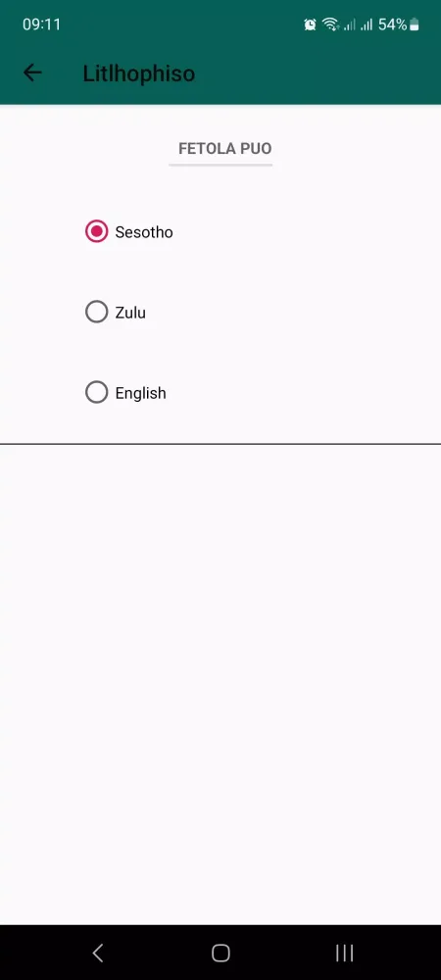Select the Sesotho radio button
This screenshot has width=441, height=980.
coord(97,232)
